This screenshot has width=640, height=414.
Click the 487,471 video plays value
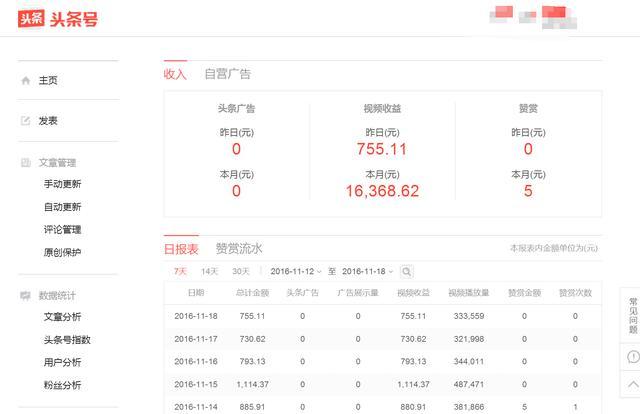pyautogui.click(x=469, y=384)
